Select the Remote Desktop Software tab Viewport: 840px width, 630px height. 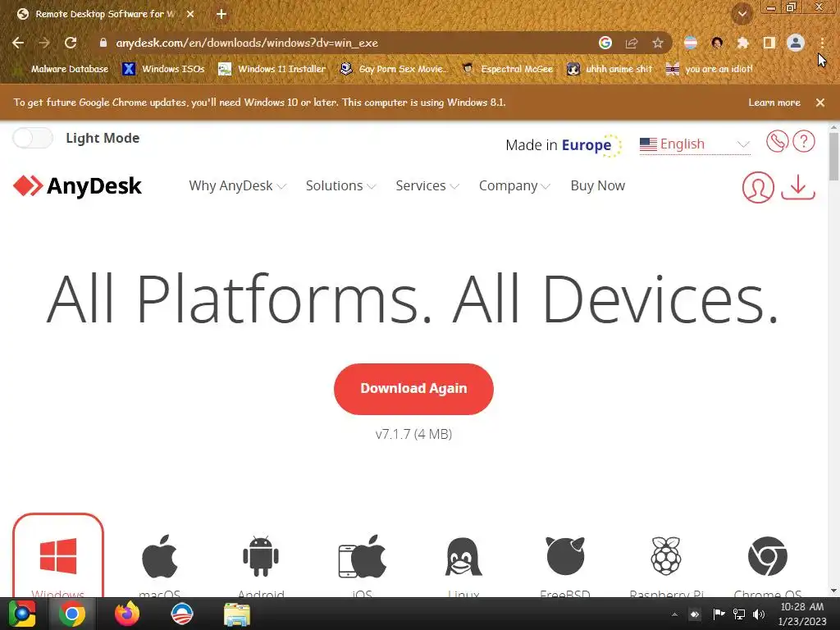coord(105,14)
